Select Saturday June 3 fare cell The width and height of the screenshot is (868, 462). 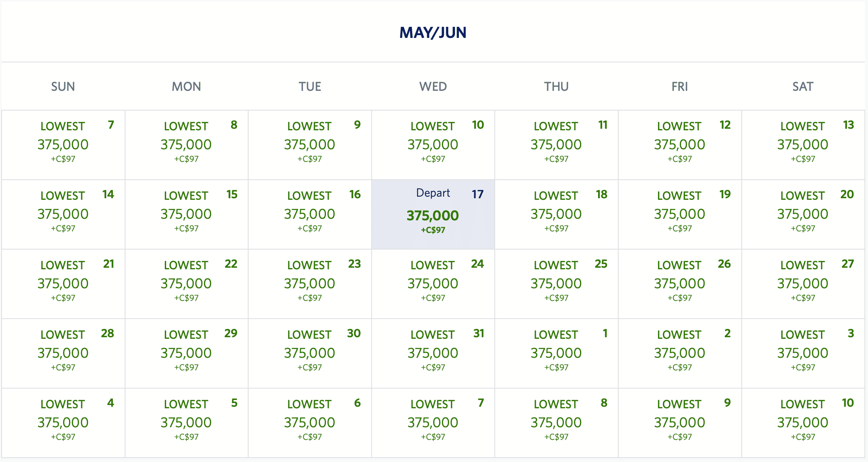[803, 353]
